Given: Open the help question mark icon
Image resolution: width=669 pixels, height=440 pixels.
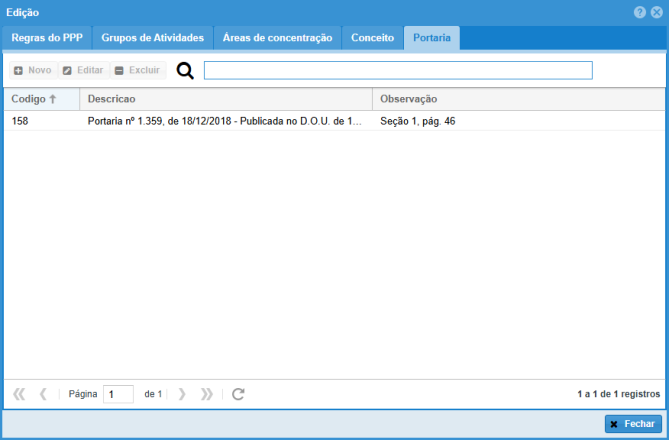Looking at the screenshot, I should pos(639,11).
